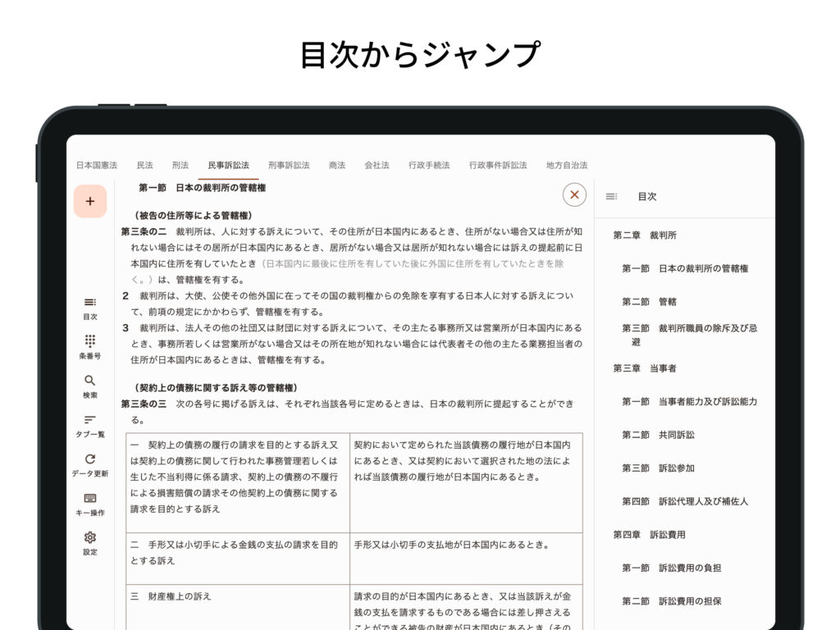840x630 pixels.
Task: Switch to the 民法 tab
Action: coord(144,165)
